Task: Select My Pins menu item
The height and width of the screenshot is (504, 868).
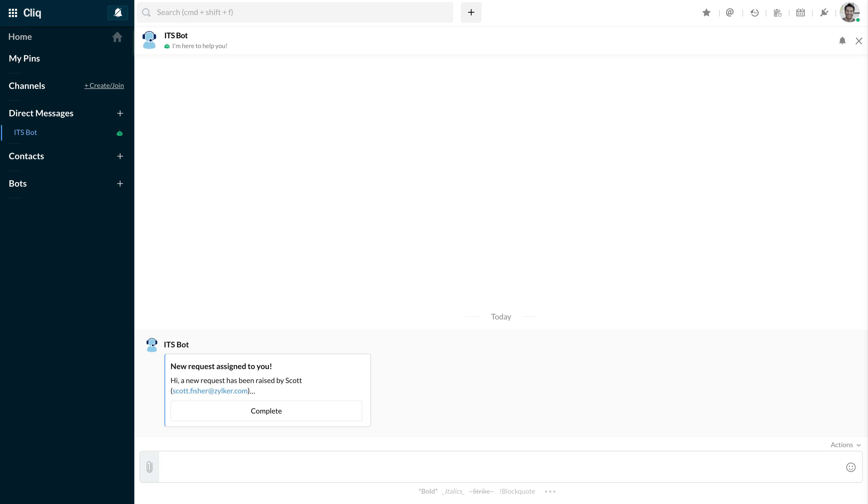Action: 24,58
